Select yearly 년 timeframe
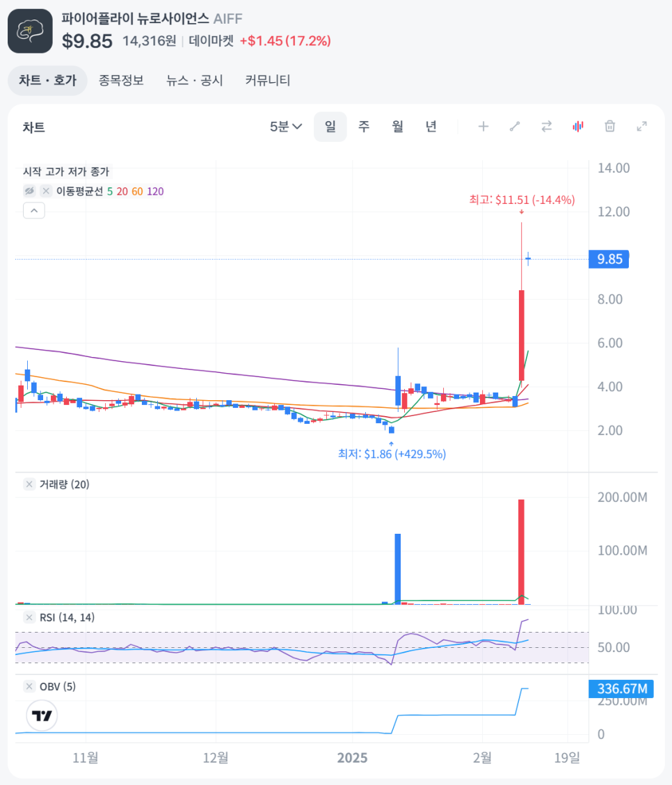The height and width of the screenshot is (785, 672). pyautogui.click(x=431, y=127)
